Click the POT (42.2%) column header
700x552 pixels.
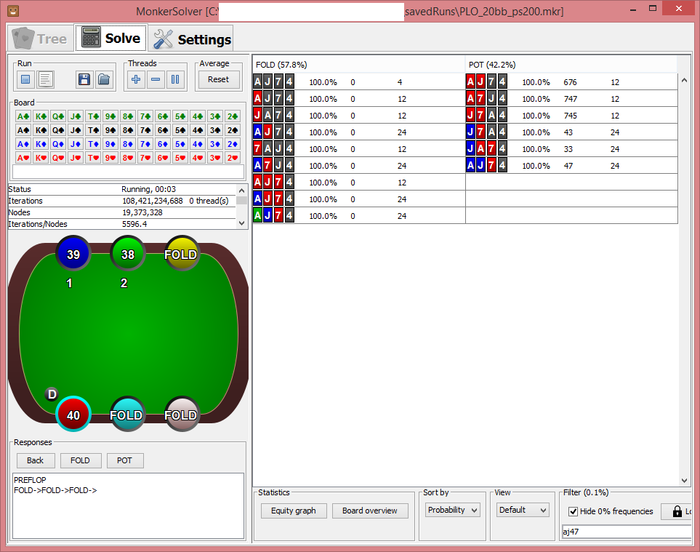click(x=571, y=65)
